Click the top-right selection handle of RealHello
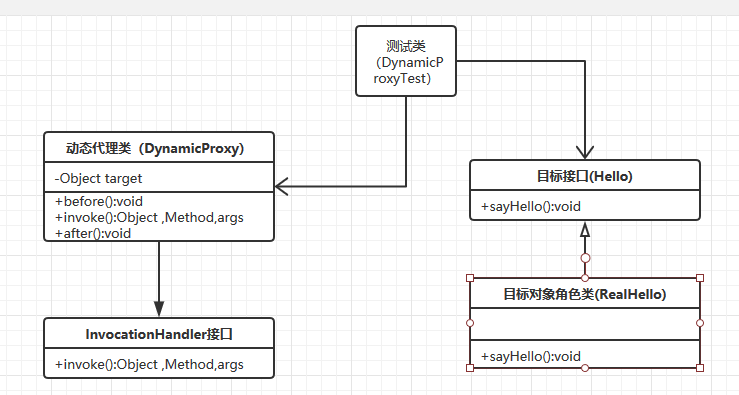739x395 pixels. point(700,278)
